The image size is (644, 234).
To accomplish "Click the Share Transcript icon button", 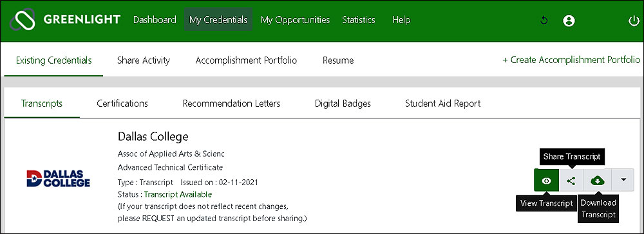I will [571, 180].
